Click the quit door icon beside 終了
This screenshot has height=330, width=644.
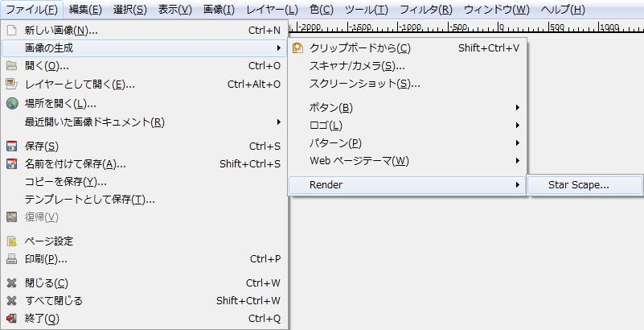coord(12,319)
